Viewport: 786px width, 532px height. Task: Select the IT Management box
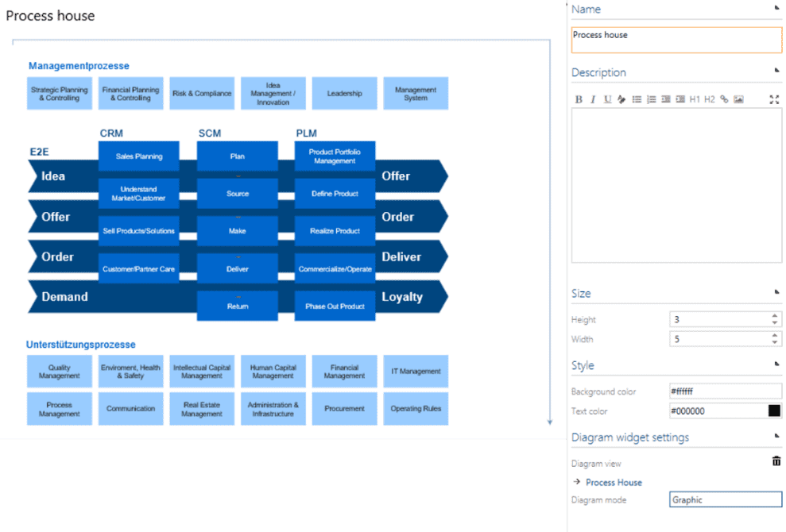coord(416,371)
